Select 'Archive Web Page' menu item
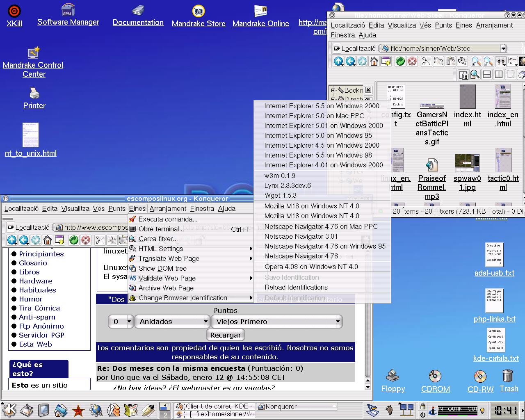This screenshot has width=525, height=420. click(x=191, y=288)
